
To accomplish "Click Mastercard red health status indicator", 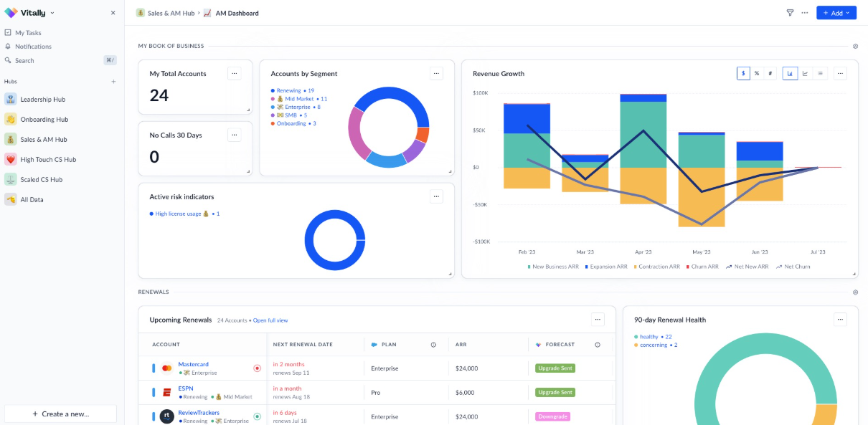I will [x=257, y=368].
